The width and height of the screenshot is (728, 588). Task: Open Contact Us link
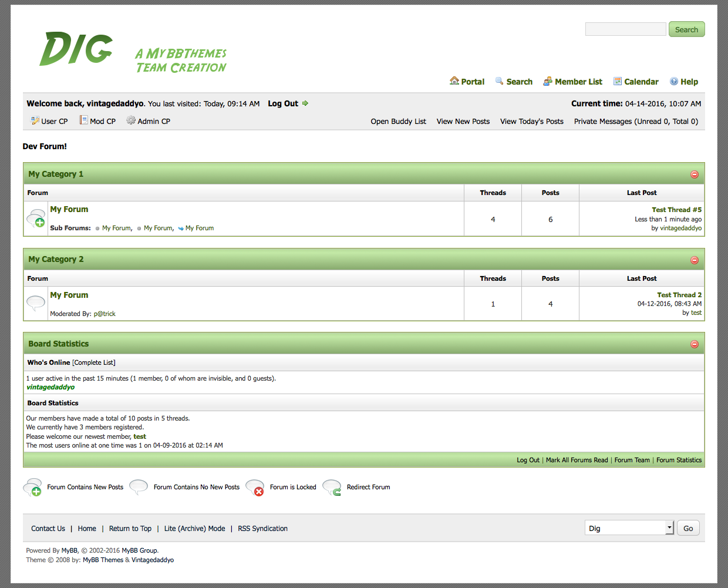click(48, 529)
